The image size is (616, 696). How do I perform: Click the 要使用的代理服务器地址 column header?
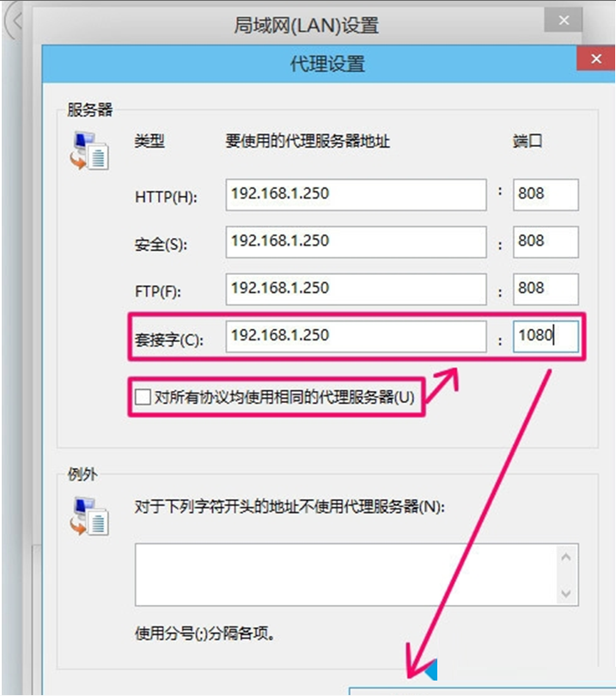point(308,141)
